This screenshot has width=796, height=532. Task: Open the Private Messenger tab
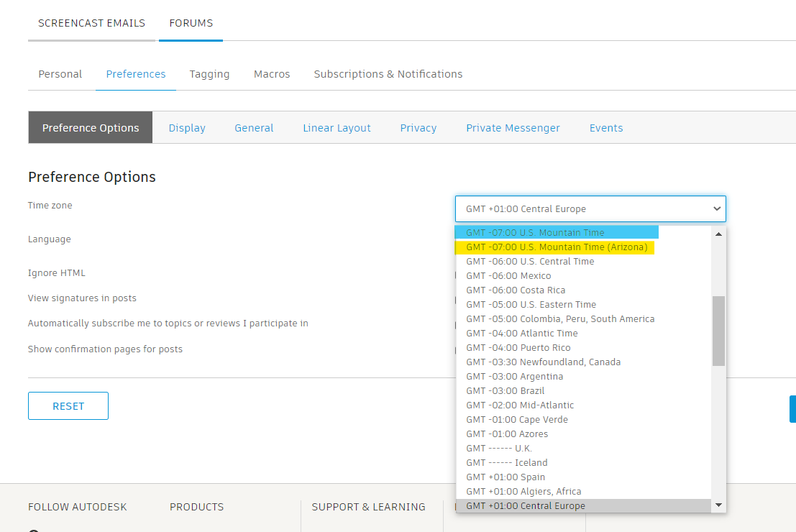(513, 127)
